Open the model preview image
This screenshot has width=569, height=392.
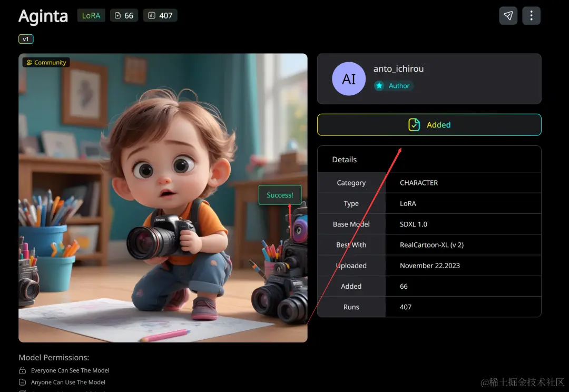163,198
